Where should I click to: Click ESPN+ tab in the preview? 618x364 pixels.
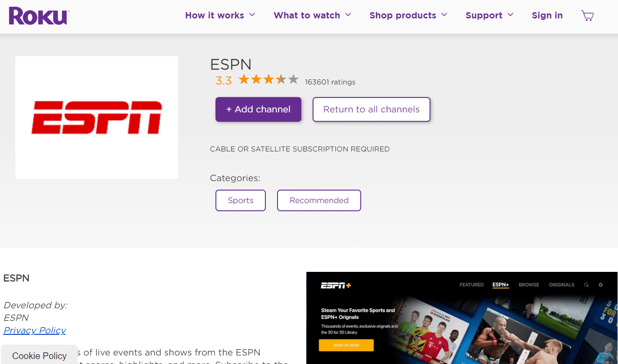pos(501,285)
